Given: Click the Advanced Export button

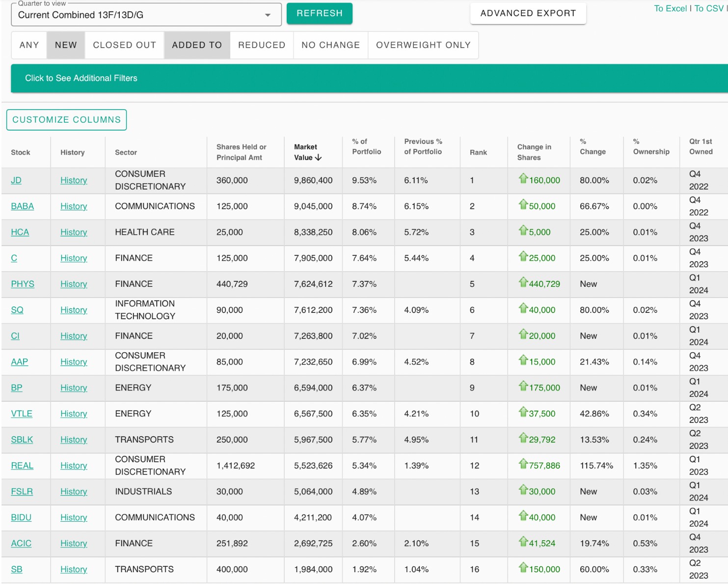Looking at the screenshot, I should (x=528, y=13).
